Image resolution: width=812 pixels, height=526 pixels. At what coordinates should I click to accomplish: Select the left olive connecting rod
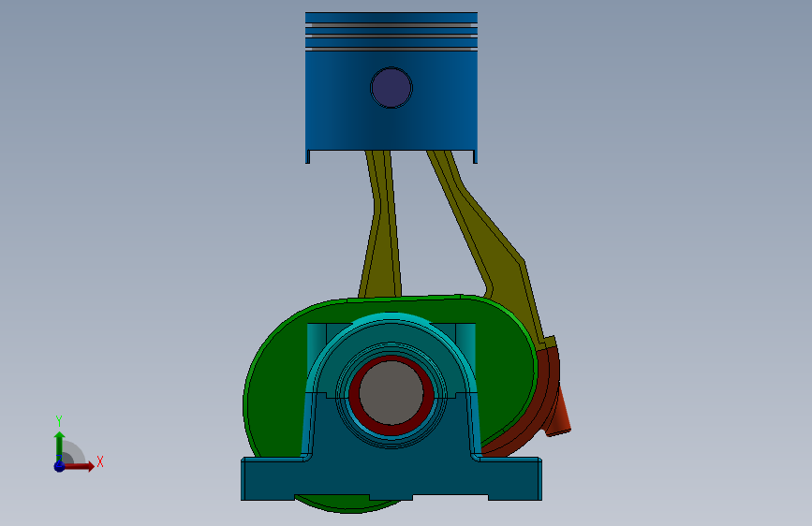point(382,223)
